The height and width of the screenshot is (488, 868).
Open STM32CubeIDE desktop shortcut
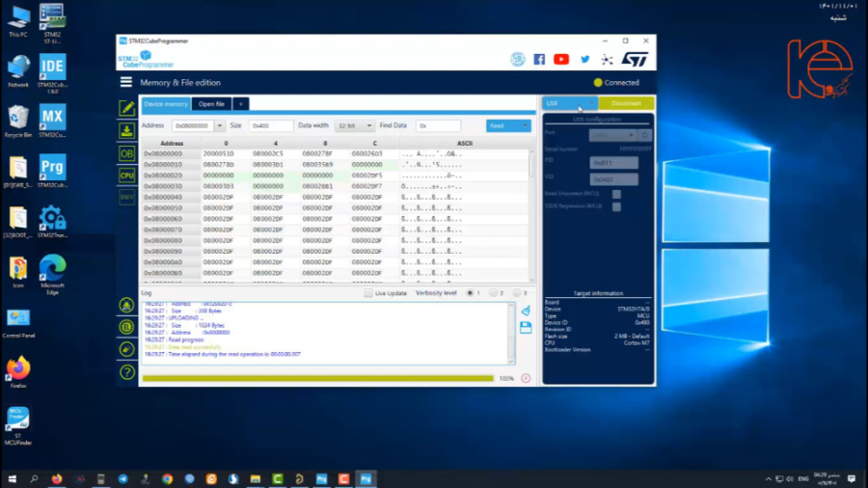[x=52, y=73]
